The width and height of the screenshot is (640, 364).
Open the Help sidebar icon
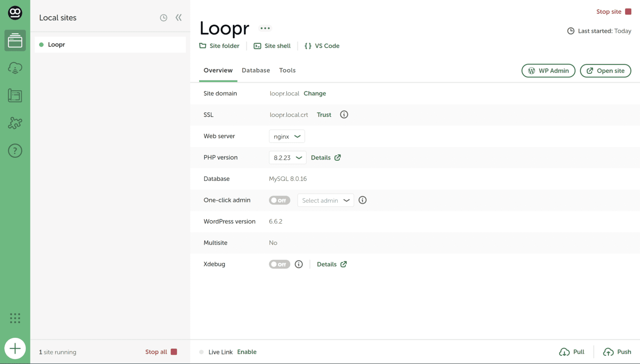(15, 150)
